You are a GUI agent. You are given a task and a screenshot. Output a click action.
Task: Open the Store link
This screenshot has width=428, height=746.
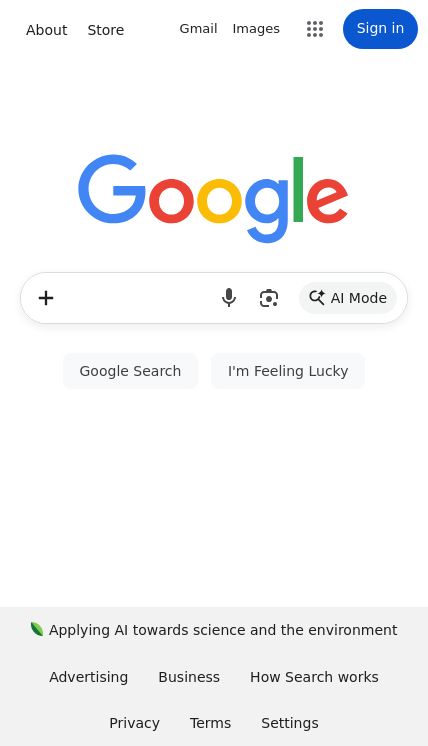coord(106,30)
